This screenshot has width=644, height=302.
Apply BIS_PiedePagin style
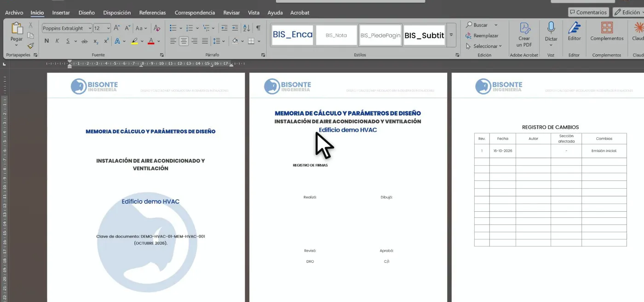tap(380, 35)
